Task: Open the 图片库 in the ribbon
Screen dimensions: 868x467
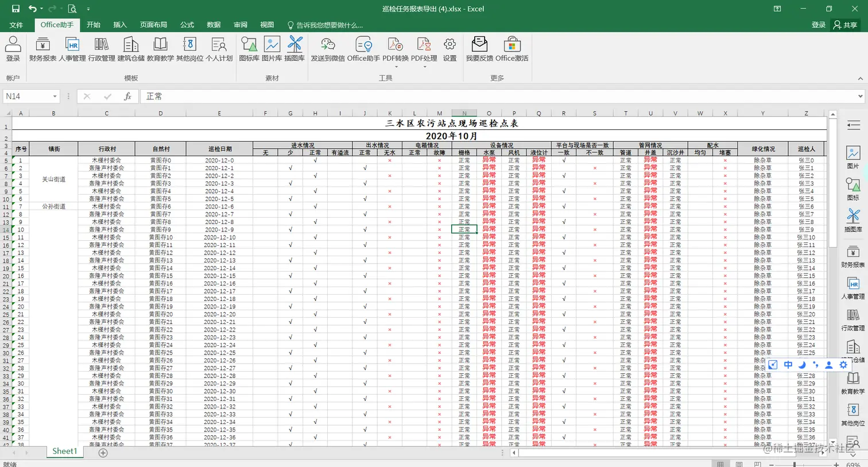Action: click(x=272, y=49)
